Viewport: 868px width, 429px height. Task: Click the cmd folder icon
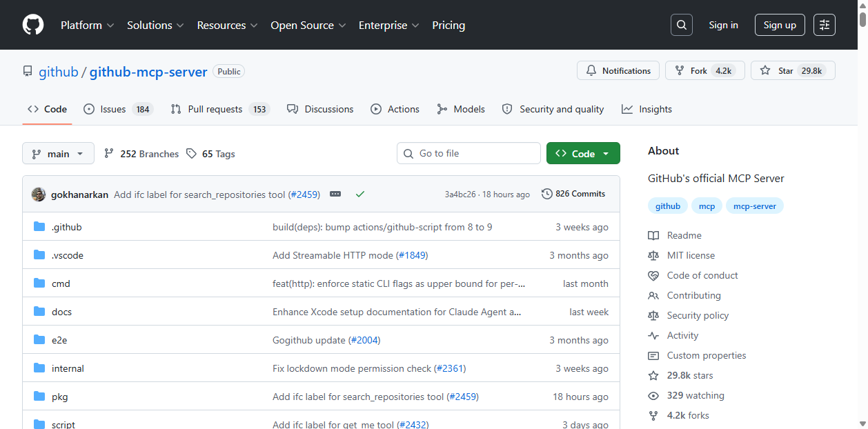point(39,283)
